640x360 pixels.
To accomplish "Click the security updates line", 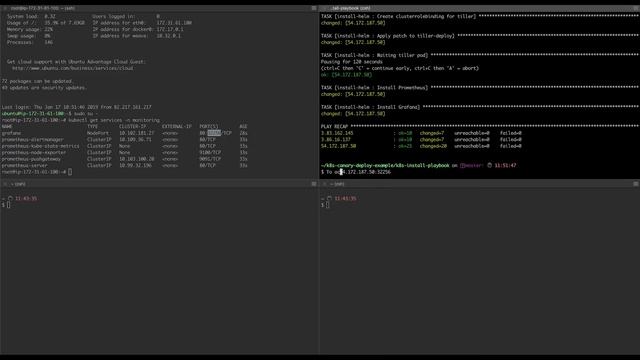I will (44, 88).
